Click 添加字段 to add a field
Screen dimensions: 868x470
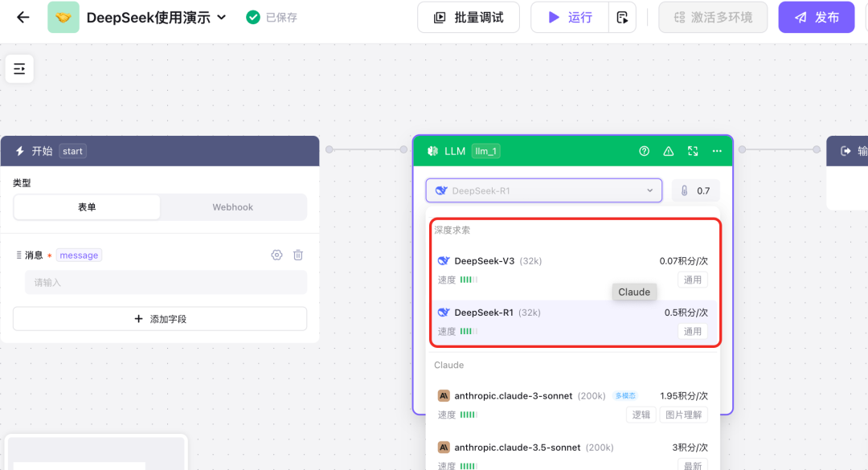[x=160, y=319]
